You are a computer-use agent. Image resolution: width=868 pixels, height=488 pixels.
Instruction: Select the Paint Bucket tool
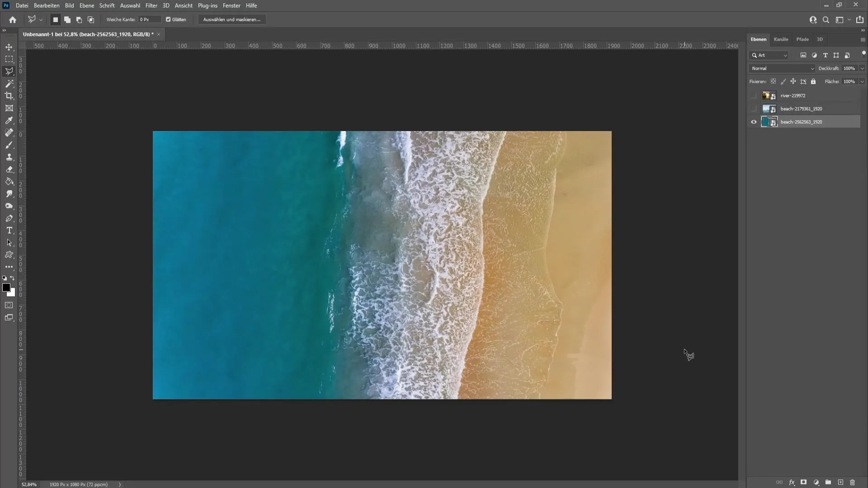[x=9, y=182]
